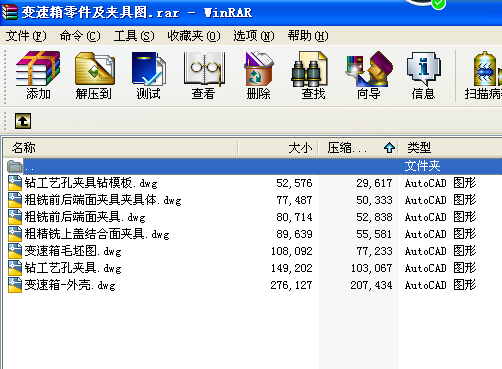Click the compressed size 103,067
The width and height of the screenshot is (502, 369).
372,268
